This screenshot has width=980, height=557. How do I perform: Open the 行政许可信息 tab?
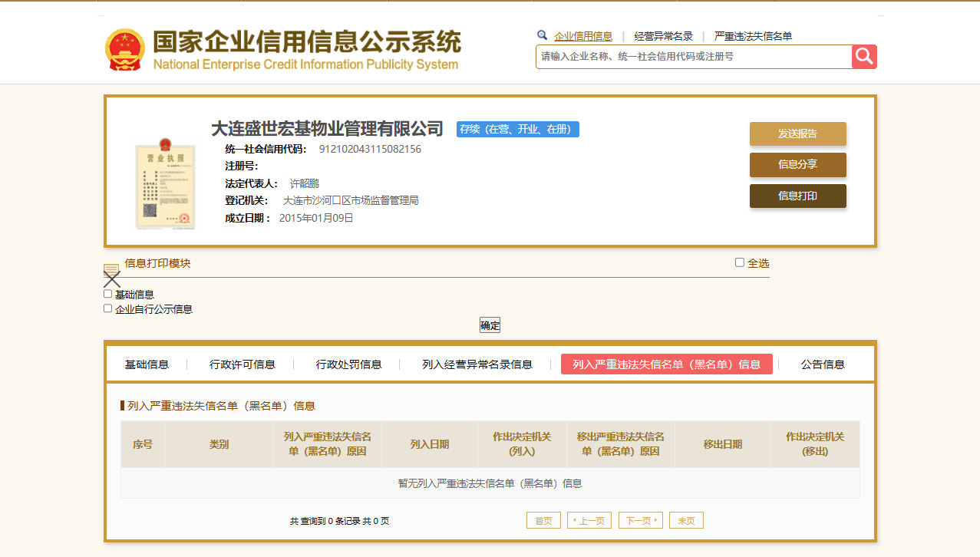[242, 364]
